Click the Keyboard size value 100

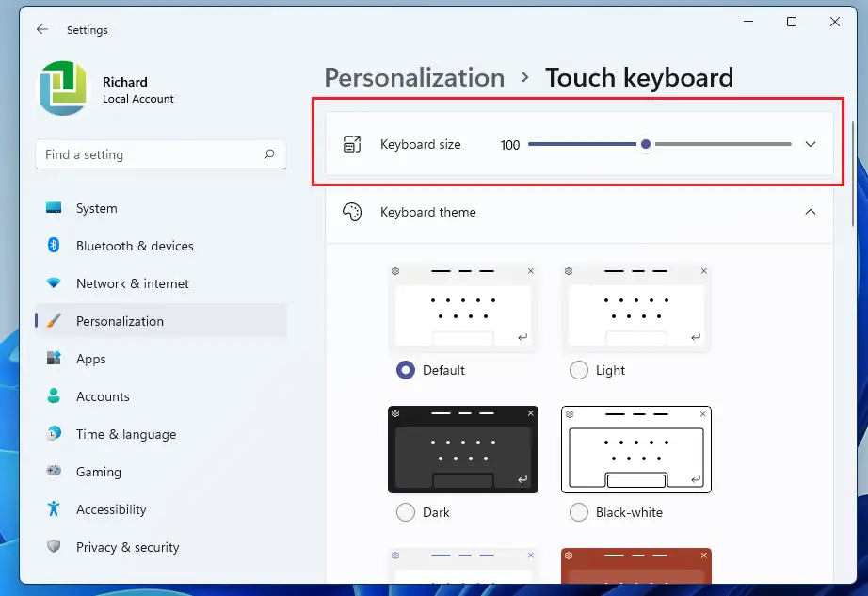(x=510, y=145)
